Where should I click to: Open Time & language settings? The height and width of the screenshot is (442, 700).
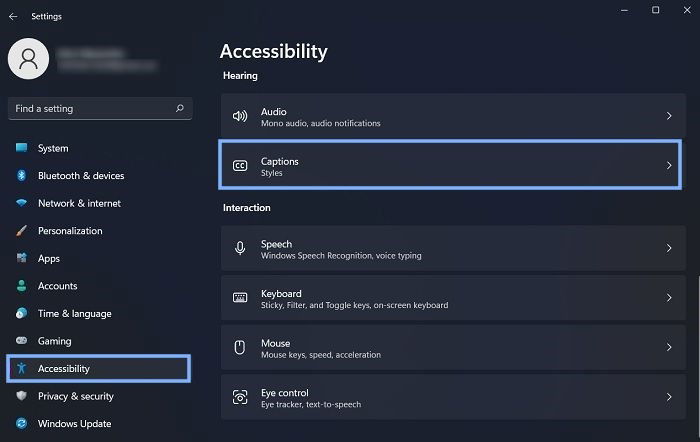(x=99, y=313)
